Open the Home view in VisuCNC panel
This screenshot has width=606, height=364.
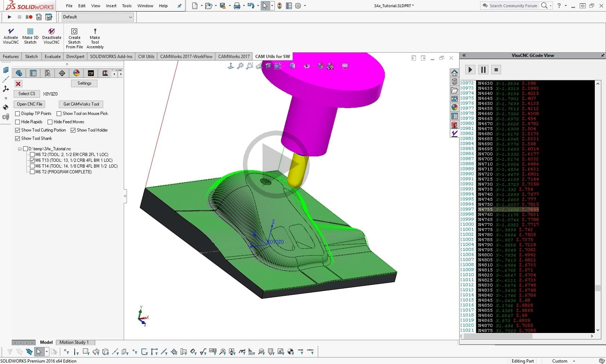point(454,73)
